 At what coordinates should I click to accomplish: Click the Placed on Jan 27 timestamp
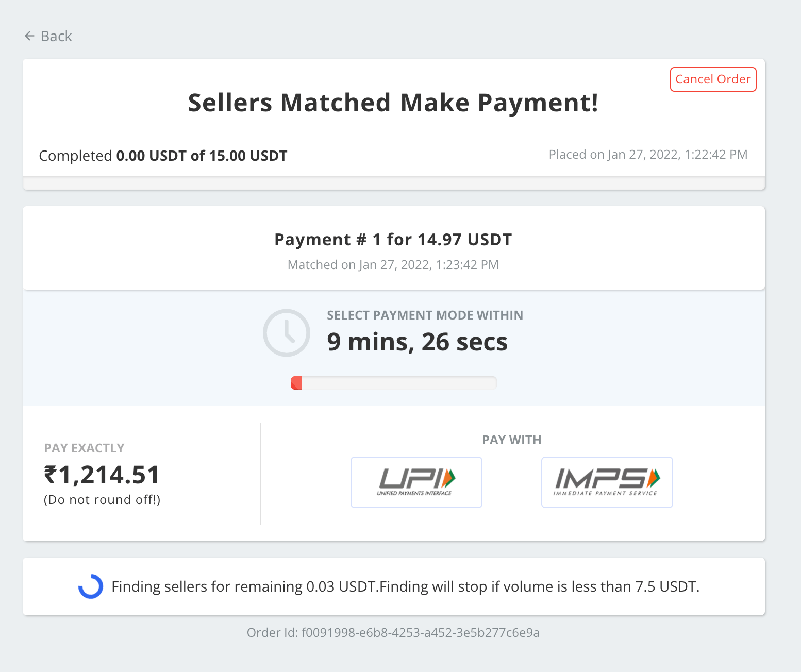(648, 155)
